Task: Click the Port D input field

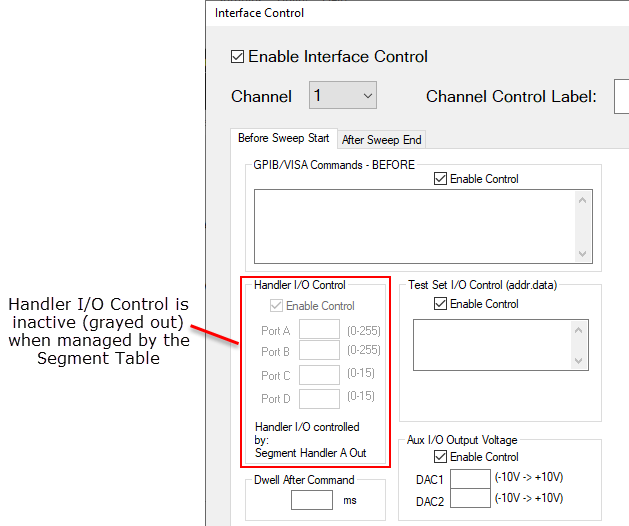Action: (x=320, y=397)
